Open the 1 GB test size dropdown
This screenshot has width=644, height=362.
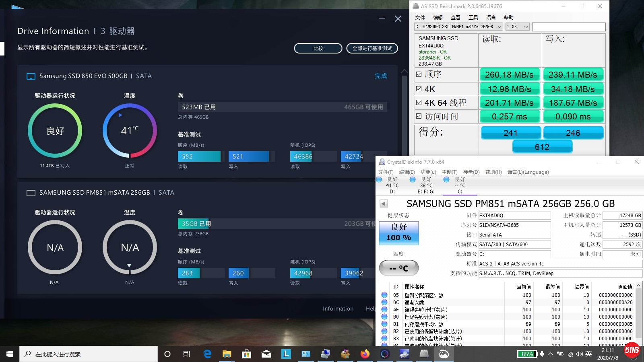pos(517,27)
